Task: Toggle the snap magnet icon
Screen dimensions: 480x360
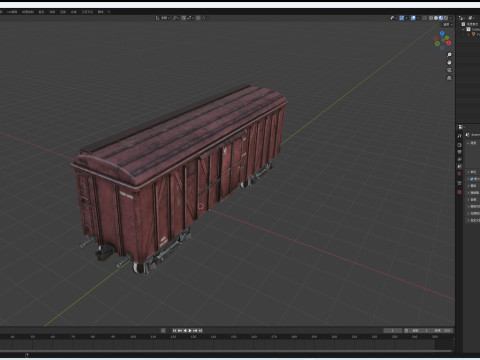Action: [x=184, y=18]
